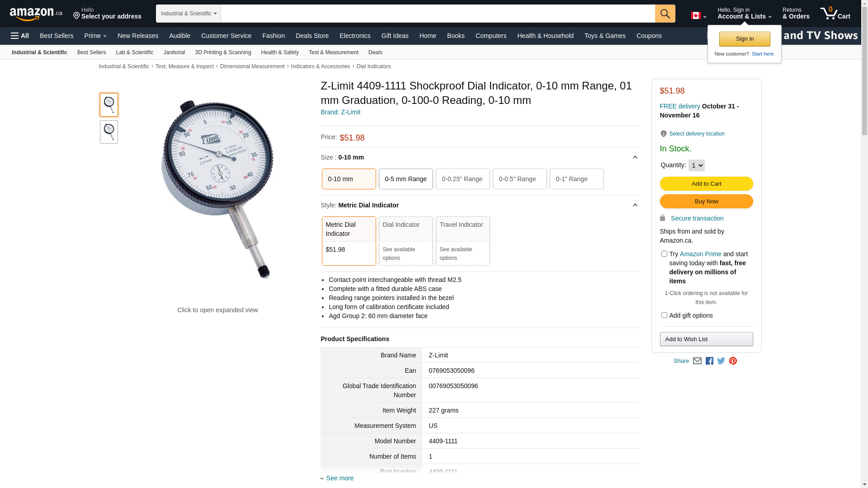Screen dimensions: 868x488
Task: Open the Quantity dropdown
Action: (x=696, y=165)
